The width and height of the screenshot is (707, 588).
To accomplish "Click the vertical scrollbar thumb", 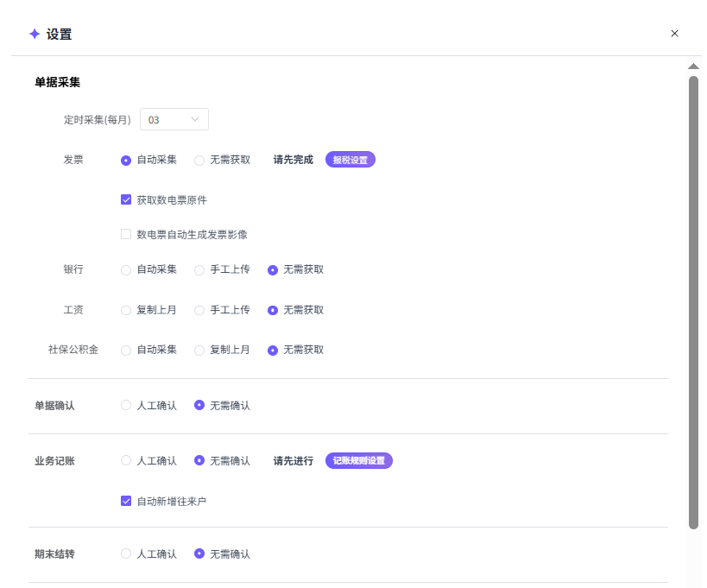I will point(693,302).
